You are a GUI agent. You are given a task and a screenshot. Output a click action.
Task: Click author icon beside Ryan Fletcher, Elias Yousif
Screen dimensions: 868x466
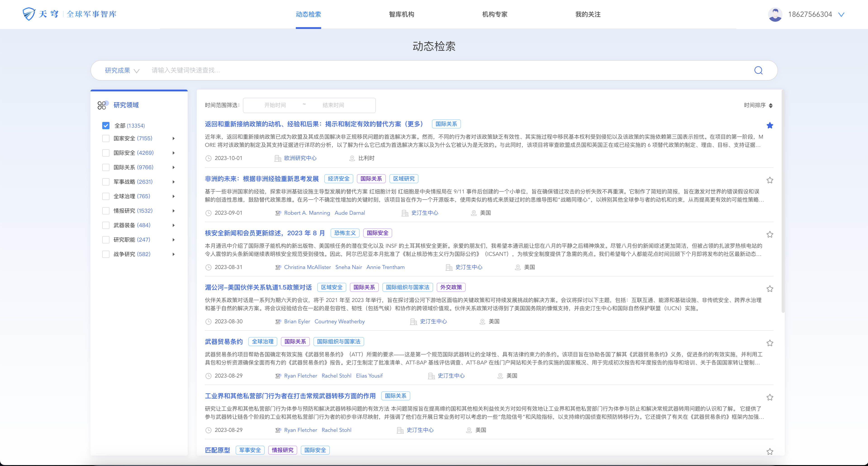click(278, 376)
